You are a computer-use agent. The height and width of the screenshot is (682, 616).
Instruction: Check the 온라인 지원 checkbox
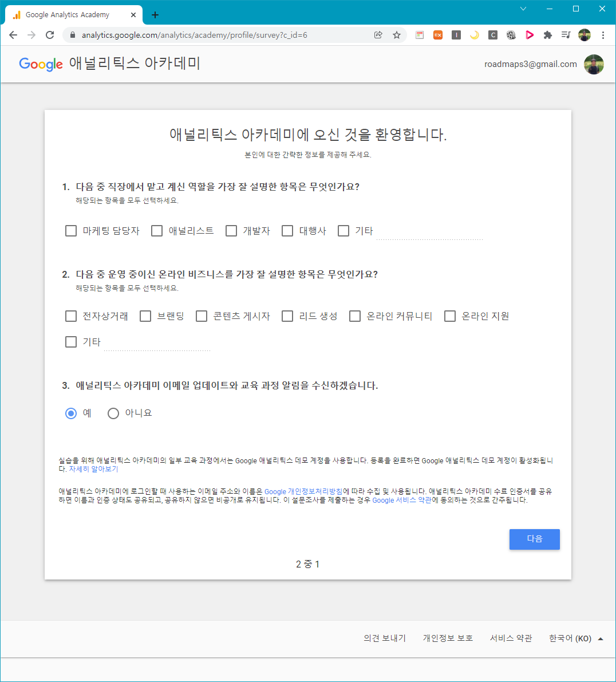(450, 316)
